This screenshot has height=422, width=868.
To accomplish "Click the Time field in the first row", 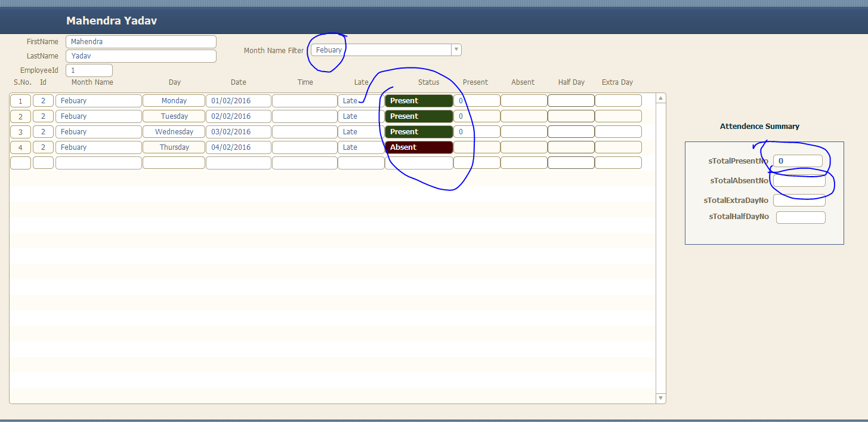I will (x=304, y=101).
